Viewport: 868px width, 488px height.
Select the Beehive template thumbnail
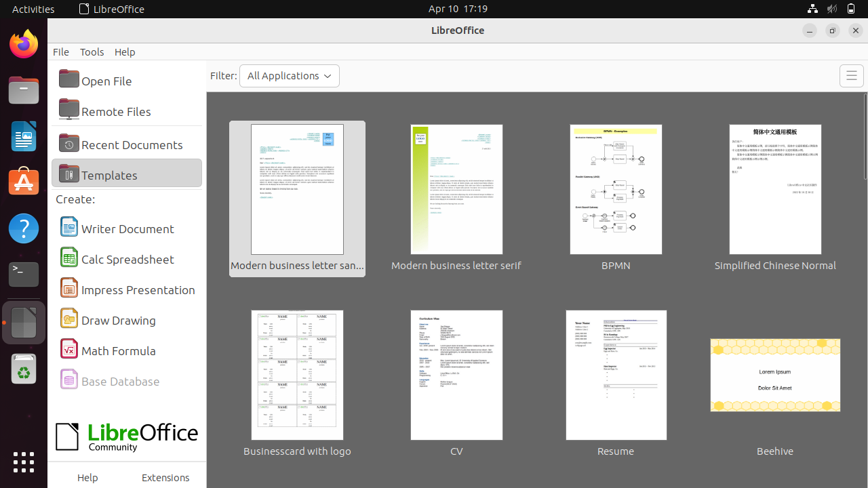coord(775,375)
